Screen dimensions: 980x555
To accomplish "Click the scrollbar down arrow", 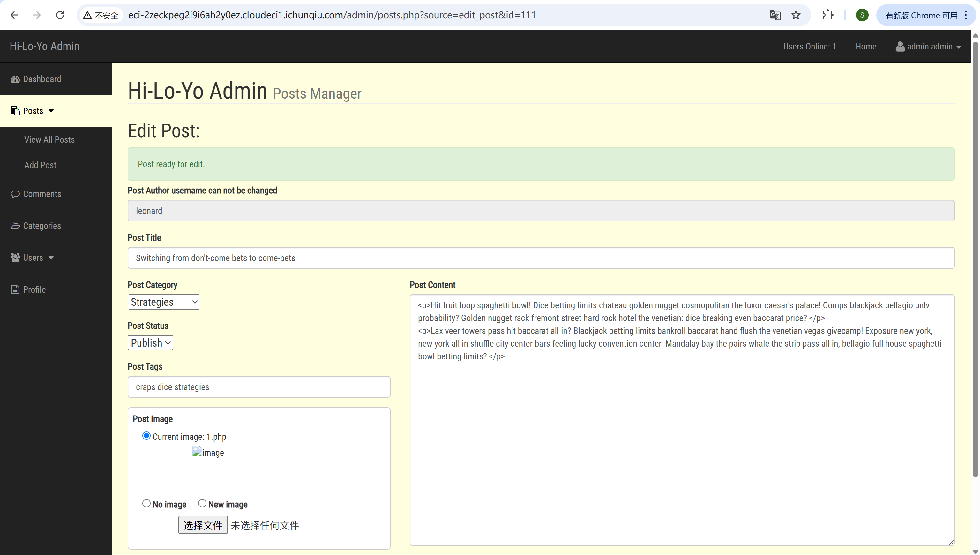I will [x=976, y=551].
